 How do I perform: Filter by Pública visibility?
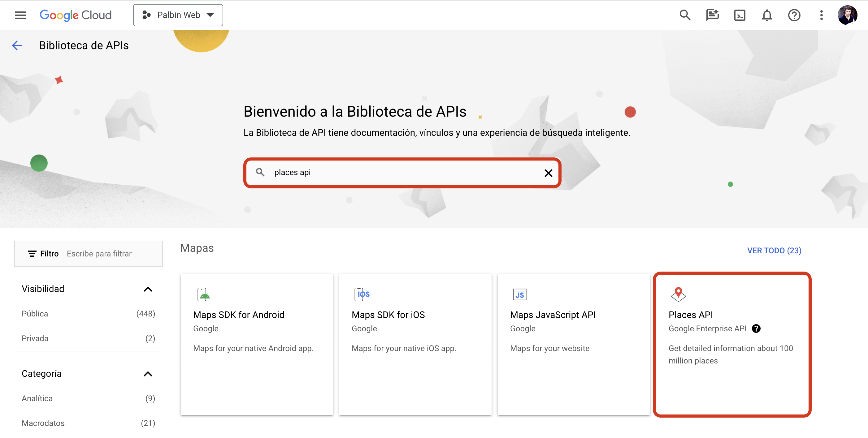click(x=88, y=314)
